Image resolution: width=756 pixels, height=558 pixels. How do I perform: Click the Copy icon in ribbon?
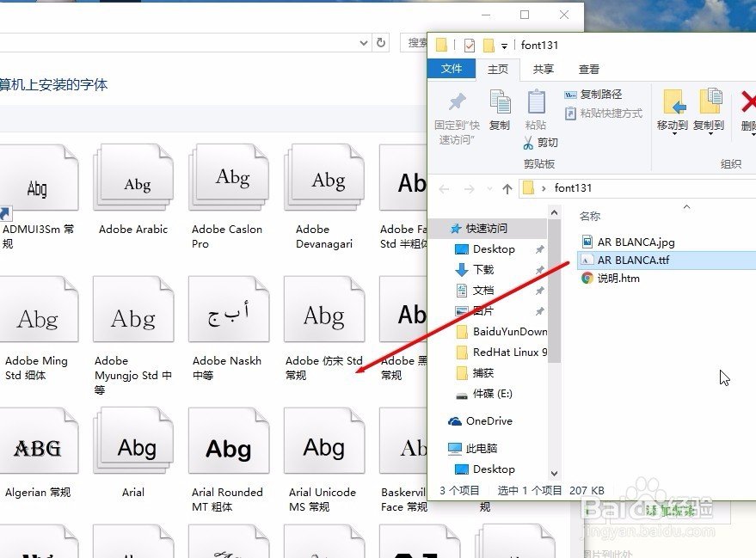point(500,101)
